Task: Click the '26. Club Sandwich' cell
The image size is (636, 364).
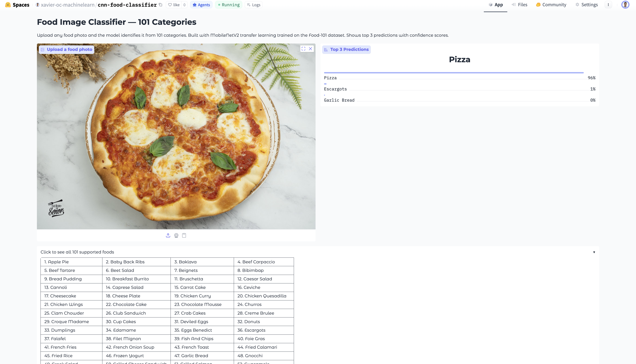Action: pos(136,313)
